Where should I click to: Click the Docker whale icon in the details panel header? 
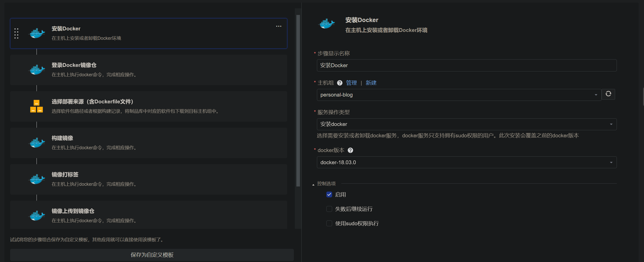pos(327,24)
